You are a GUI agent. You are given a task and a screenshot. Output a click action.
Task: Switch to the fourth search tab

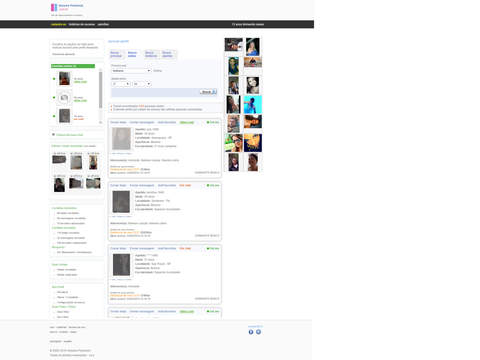pyautogui.click(x=167, y=54)
